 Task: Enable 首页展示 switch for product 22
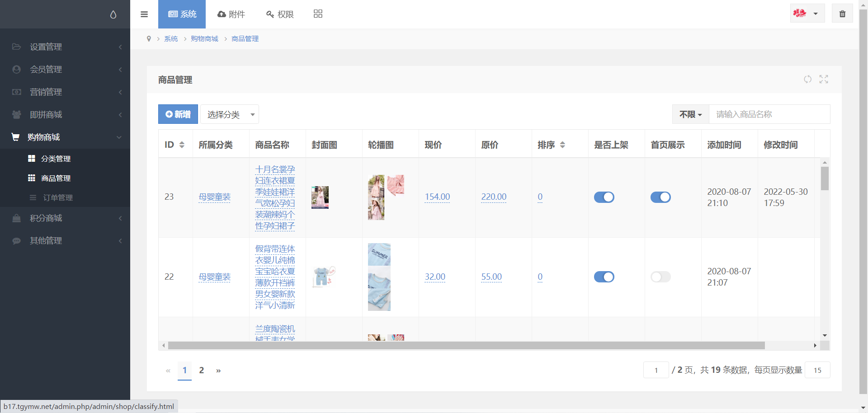[x=660, y=277]
